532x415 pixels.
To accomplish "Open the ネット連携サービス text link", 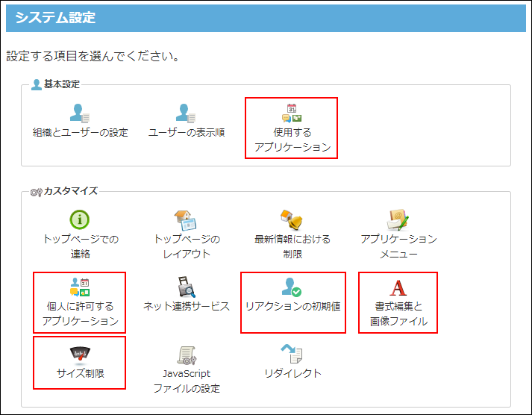I will coord(187,307).
